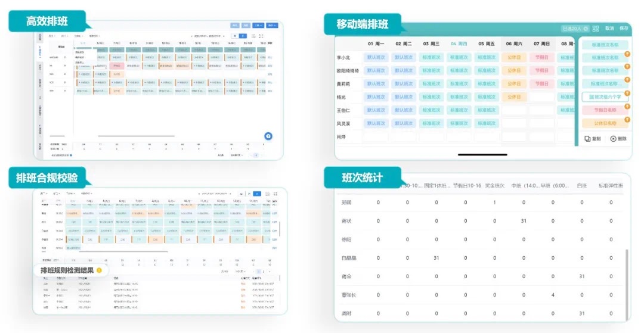Click fullscreen icon in 排班合规校验 panel toolbar
Image resolution: width=644 pixels, height=333 pixels.
coord(275,194)
